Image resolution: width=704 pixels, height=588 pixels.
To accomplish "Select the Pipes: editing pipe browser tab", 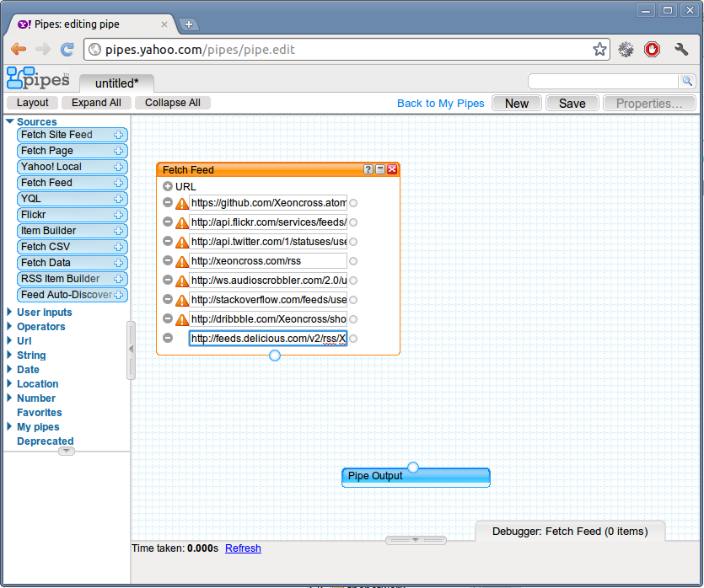I will [92, 24].
